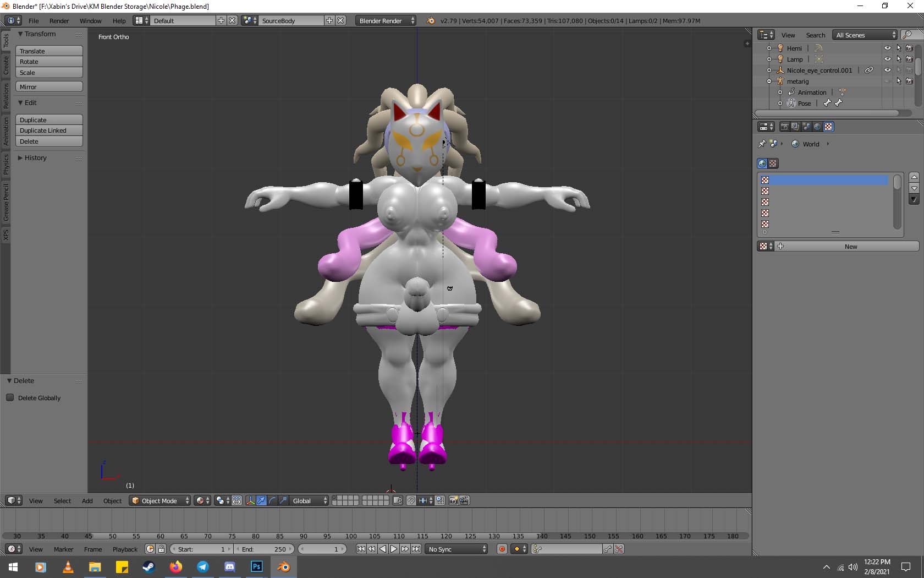Enable the 3D manipulator translate arrow icon
The width and height of the screenshot is (924, 578).
(x=261, y=500)
